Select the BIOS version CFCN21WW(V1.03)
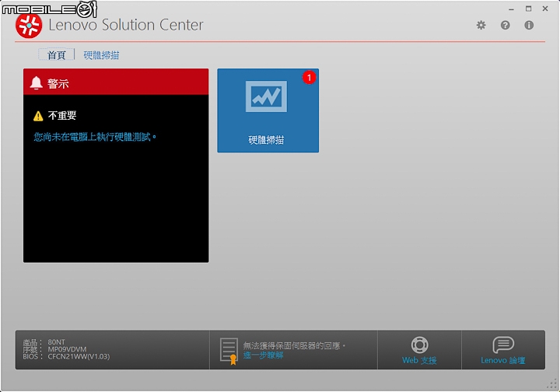The width and height of the screenshot is (560, 392). (79, 356)
